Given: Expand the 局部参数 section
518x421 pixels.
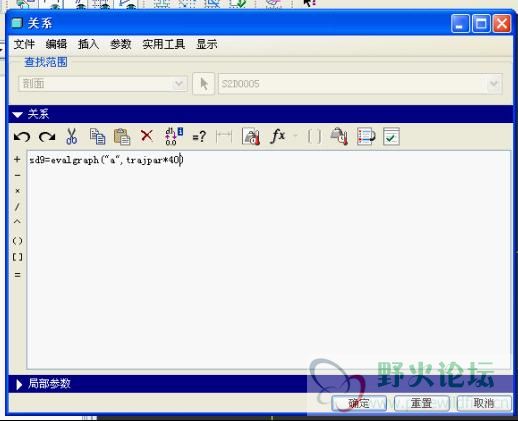Looking at the screenshot, I should [x=19, y=384].
